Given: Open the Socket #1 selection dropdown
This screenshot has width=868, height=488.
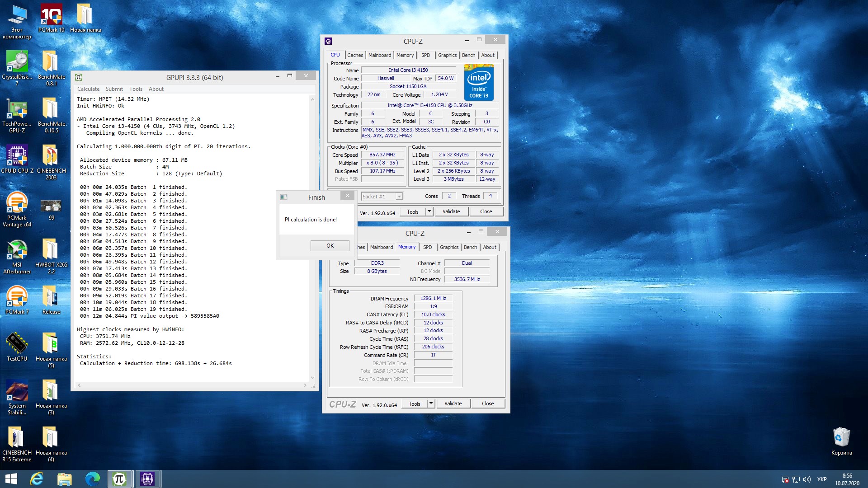Looking at the screenshot, I should pyautogui.click(x=382, y=196).
